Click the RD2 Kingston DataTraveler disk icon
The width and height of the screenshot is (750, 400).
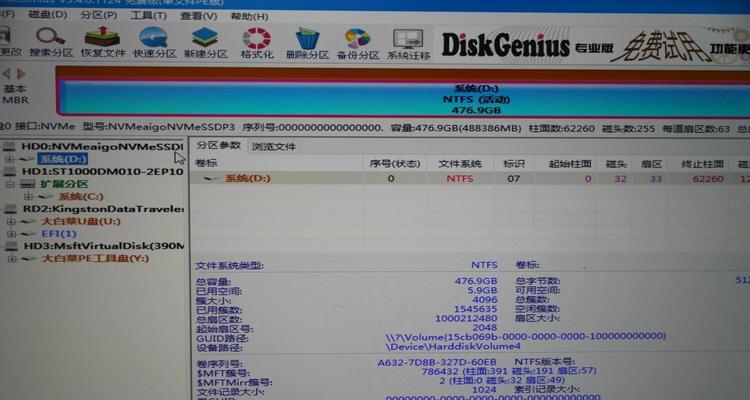point(11,209)
